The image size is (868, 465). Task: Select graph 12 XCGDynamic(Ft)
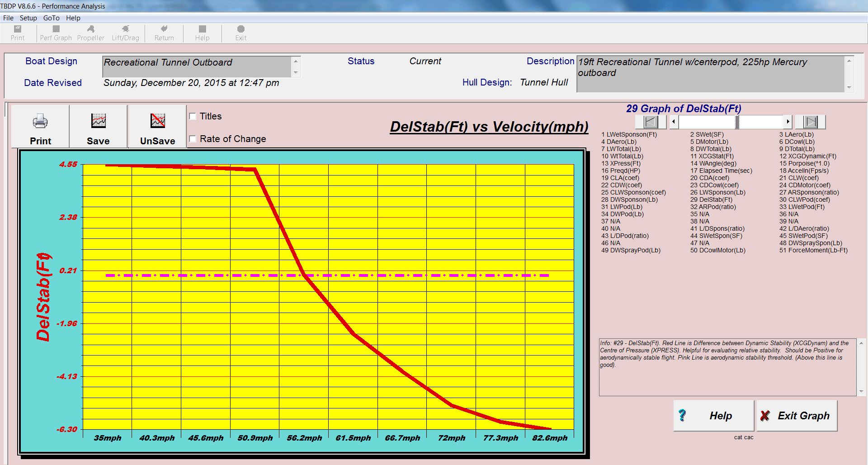pyautogui.click(x=807, y=156)
